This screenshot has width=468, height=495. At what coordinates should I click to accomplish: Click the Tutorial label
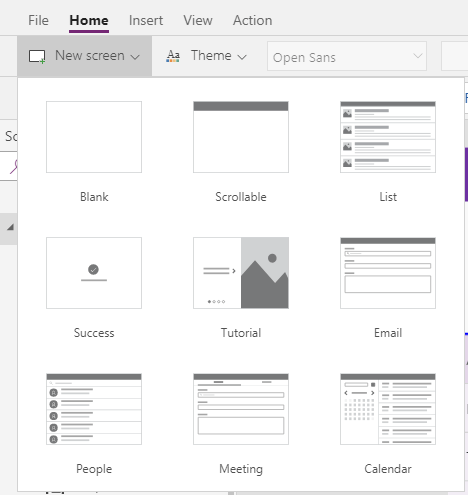coord(241,333)
